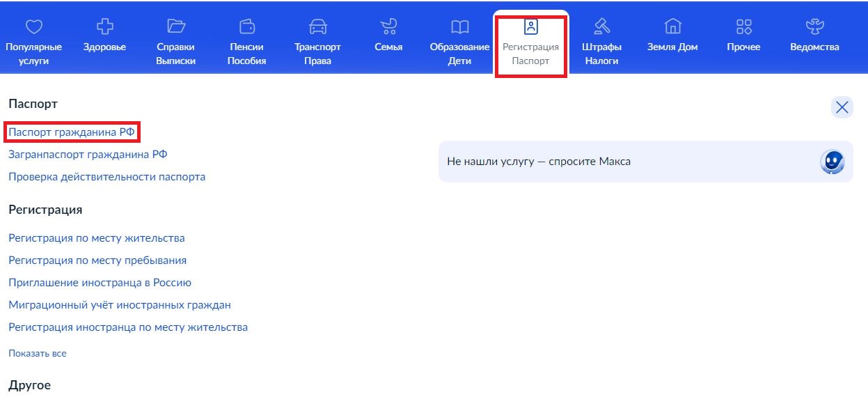Viewport: 868px width, 397px height.
Task: Click the medical cross Health icon
Action: tap(104, 26)
